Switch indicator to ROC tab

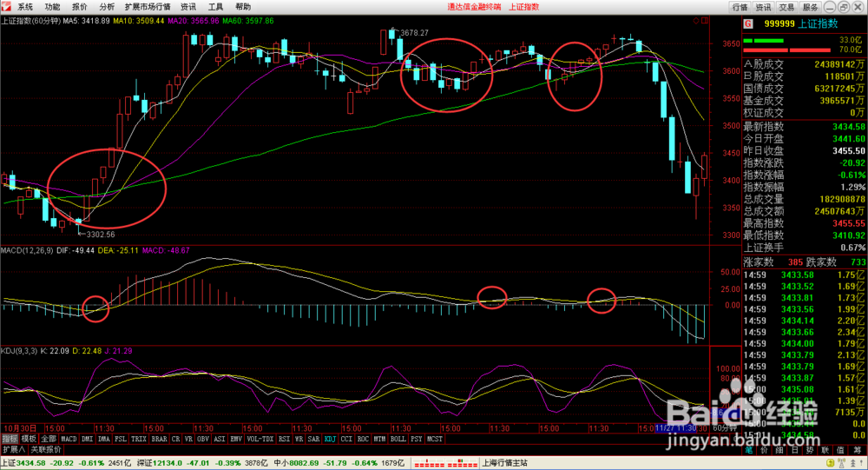[x=363, y=439]
